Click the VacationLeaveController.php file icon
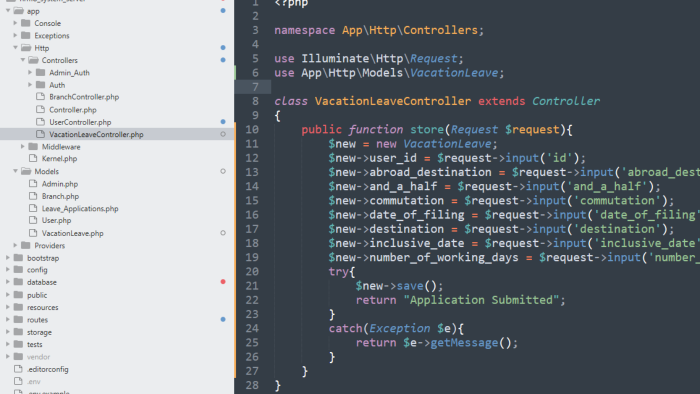Viewport: 700px width, 394px height. (41, 134)
